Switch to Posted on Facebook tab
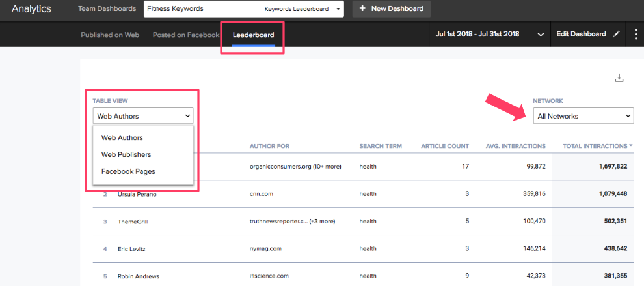The height and width of the screenshot is (286, 644). click(185, 35)
